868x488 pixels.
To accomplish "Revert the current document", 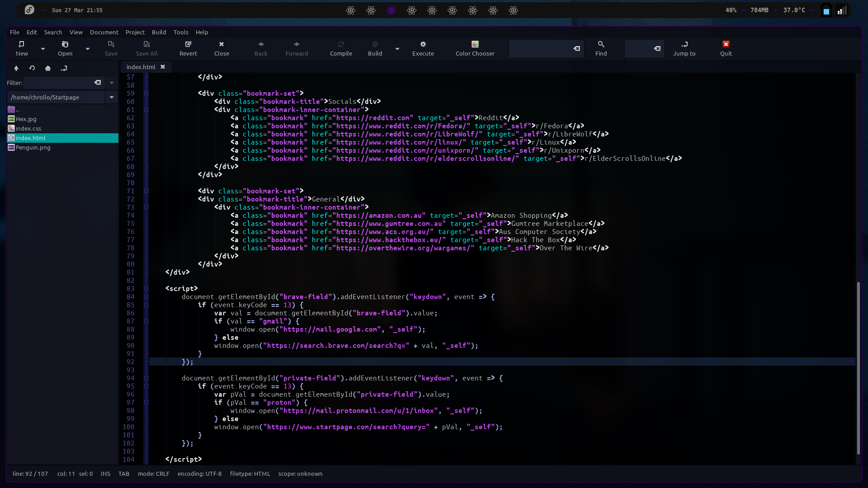I will tap(188, 48).
